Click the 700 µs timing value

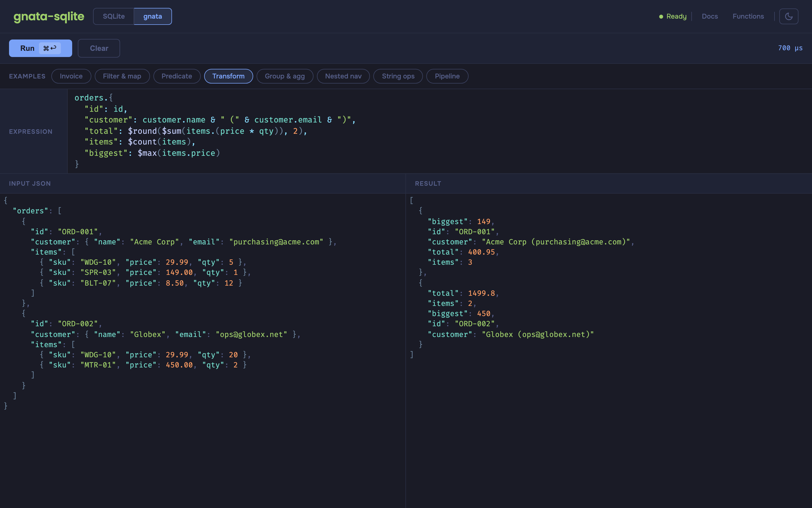pyautogui.click(x=790, y=48)
